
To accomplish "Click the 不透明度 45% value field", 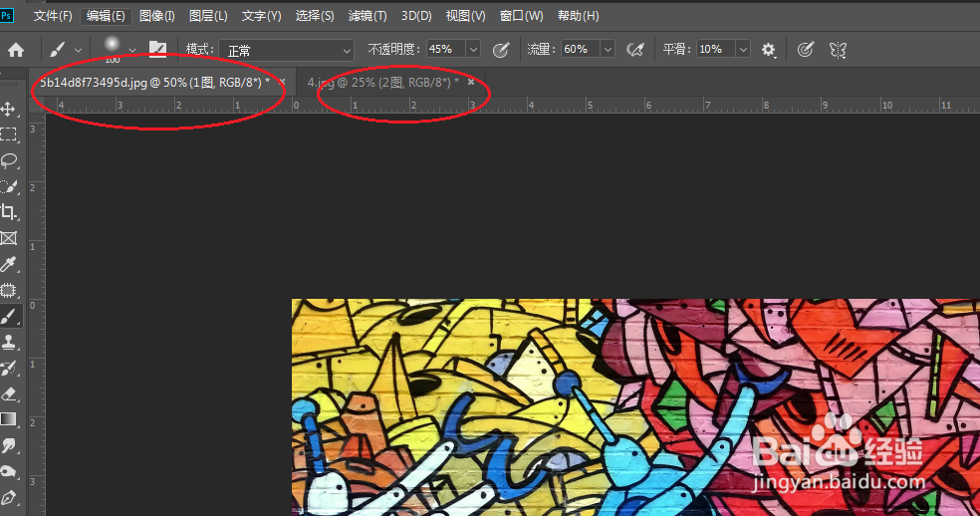I will (445, 50).
